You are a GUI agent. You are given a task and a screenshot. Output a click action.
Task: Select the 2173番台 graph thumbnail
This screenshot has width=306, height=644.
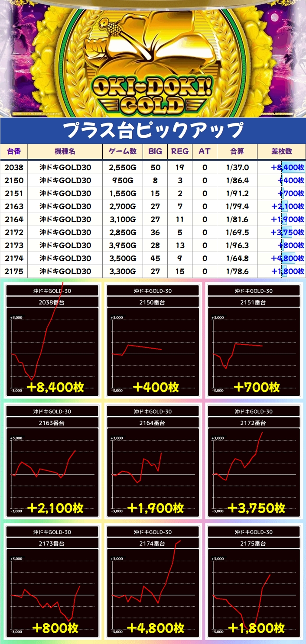point(52,583)
